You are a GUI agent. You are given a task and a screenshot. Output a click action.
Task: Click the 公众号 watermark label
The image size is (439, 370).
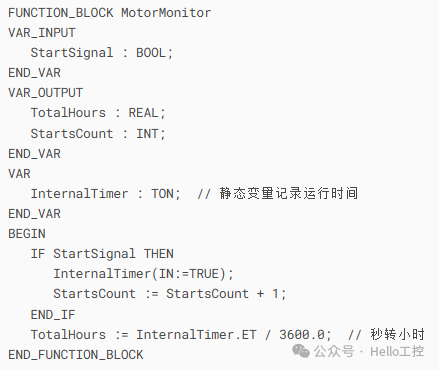pyautogui.click(x=334, y=352)
